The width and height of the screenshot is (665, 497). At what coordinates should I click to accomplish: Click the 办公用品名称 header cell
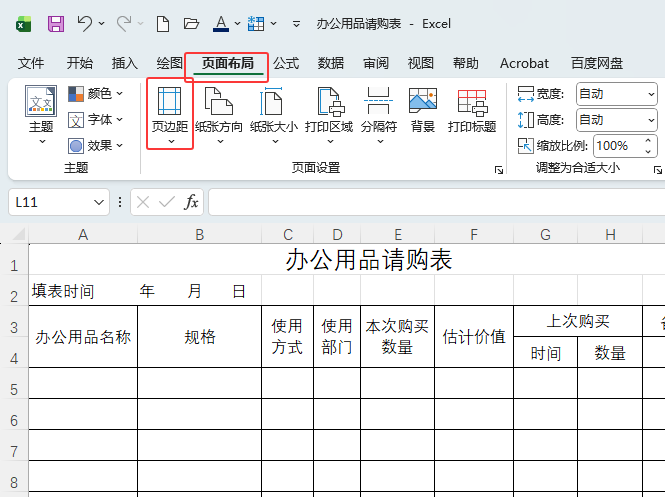[83, 337]
